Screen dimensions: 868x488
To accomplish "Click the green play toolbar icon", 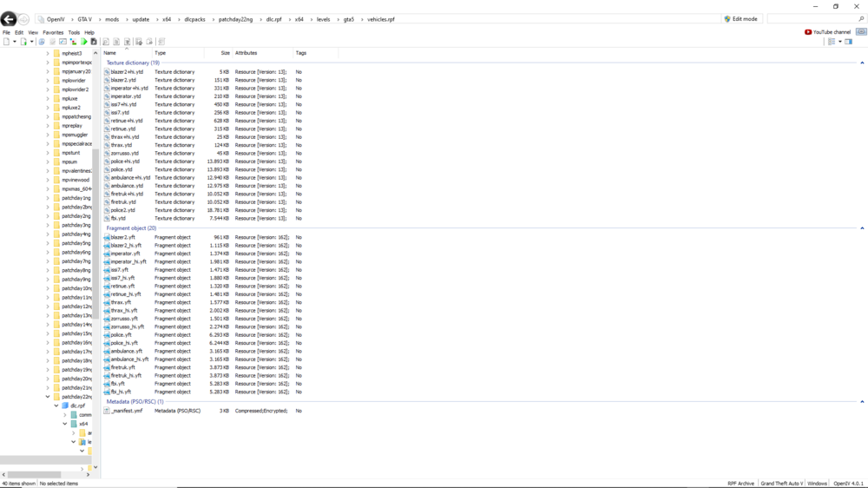I will click(x=84, y=42).
